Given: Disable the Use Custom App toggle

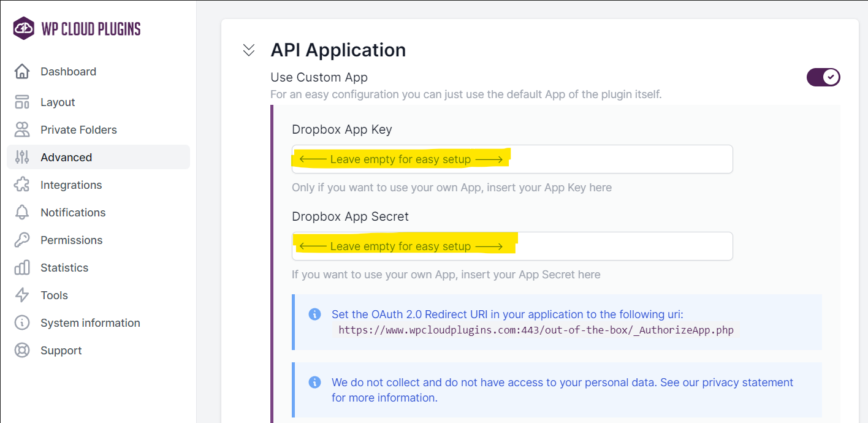Looking at the screenshot, I should click(823, 77).
